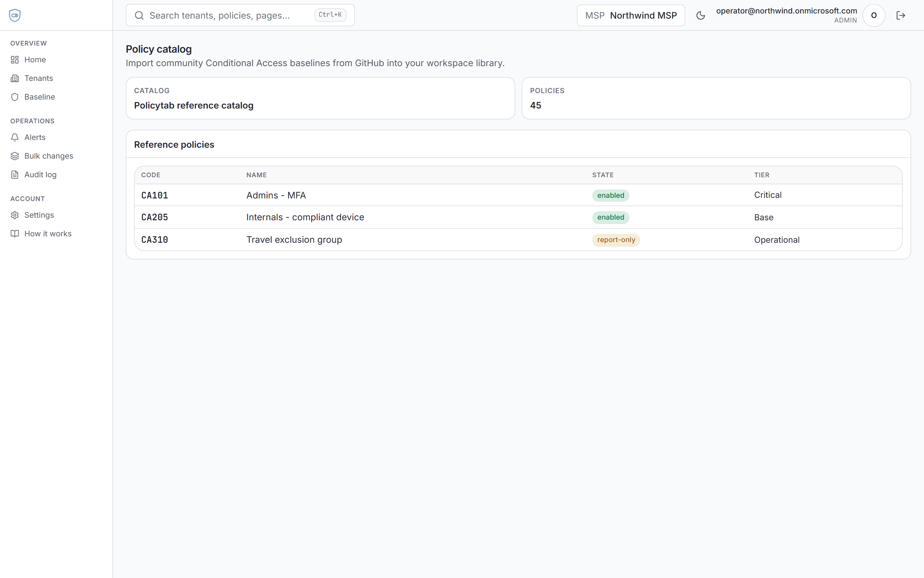
Task: Open Baseline in sidebar
Action: click(x=56, y=97)
